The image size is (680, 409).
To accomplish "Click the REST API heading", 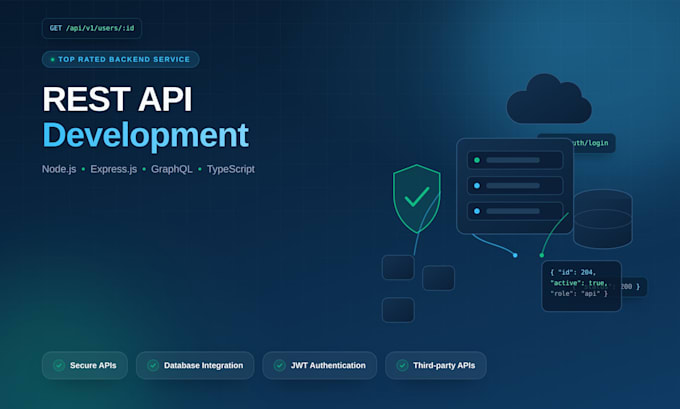I will pyautogui.click(x=117, y=99).
